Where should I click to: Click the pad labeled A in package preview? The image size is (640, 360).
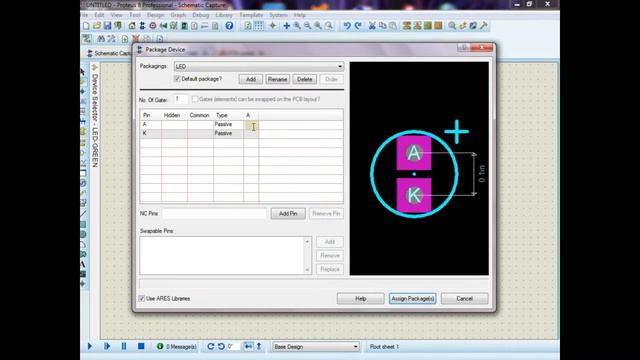point(414,153)
